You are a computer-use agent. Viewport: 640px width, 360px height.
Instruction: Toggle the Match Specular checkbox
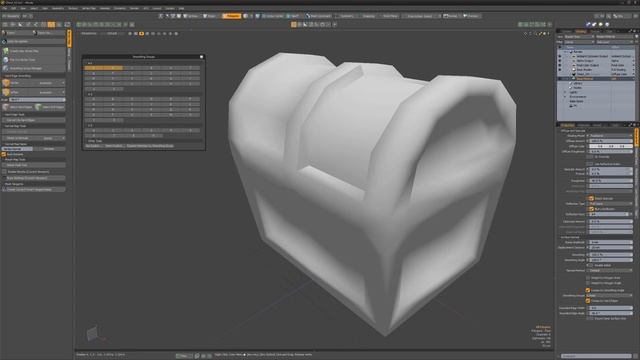591,198
